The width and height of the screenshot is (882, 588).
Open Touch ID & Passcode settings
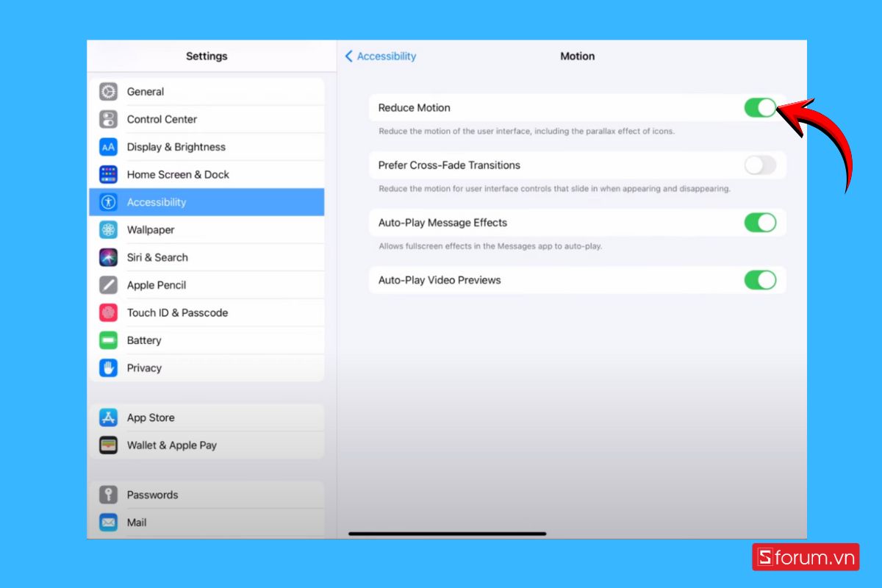pyautogui.click(x=207, y=312)
